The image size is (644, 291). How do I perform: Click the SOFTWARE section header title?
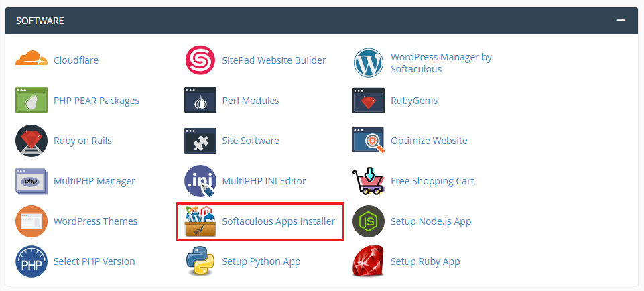coord(40,21)
